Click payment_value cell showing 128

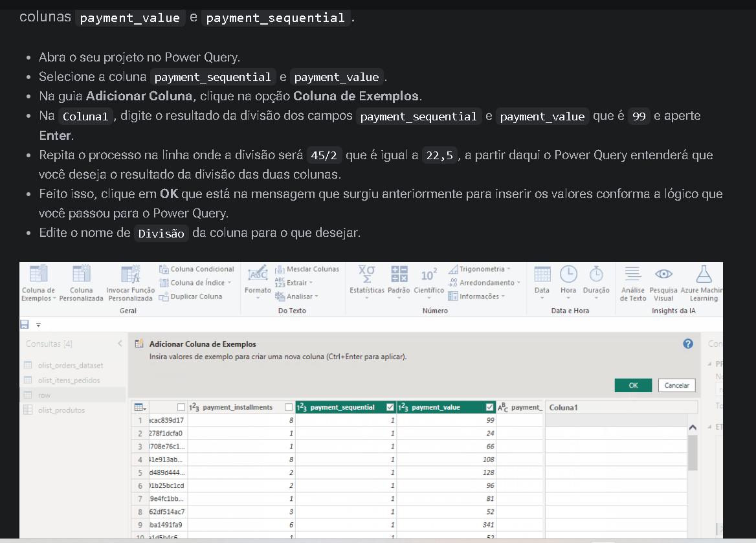coord(446,472)
